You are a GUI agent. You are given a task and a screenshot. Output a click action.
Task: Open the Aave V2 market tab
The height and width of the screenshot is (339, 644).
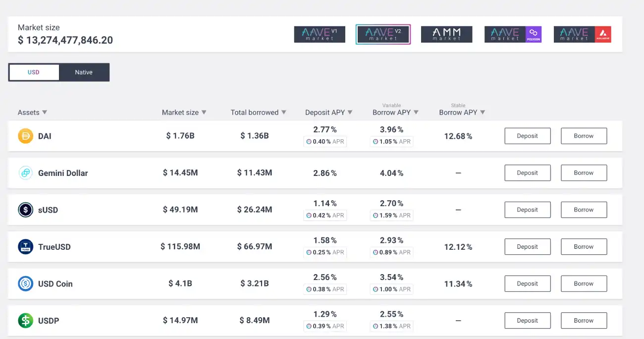383,34
